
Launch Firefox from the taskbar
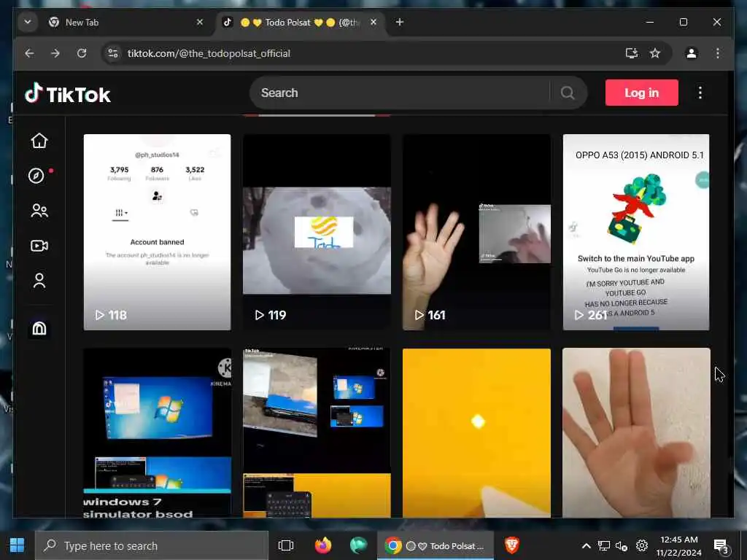(323, 545)
